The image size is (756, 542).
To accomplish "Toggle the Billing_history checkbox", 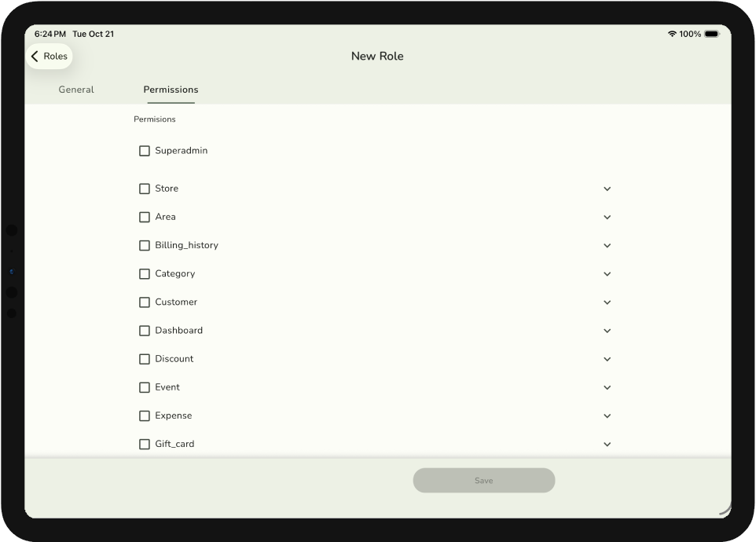I will [x=145, y=245].
